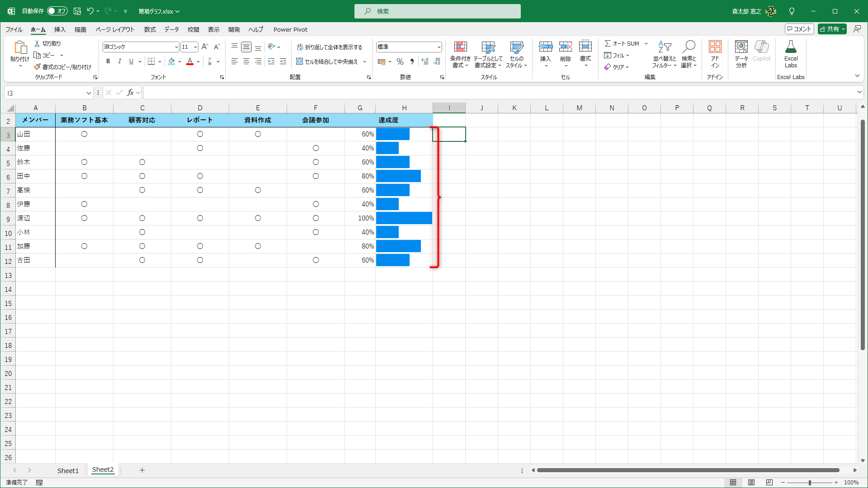This screenshot has width=868, height=488.
Task: Open the Analyze Data tool
Action: (x=741, y=47)
